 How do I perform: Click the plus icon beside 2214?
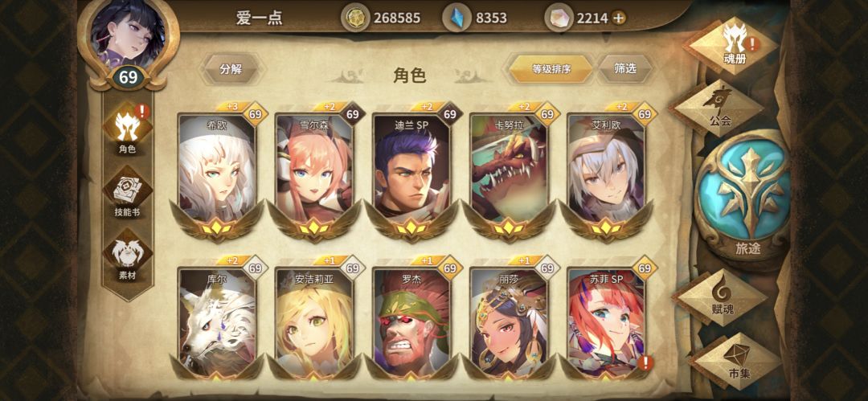point(619,18)
